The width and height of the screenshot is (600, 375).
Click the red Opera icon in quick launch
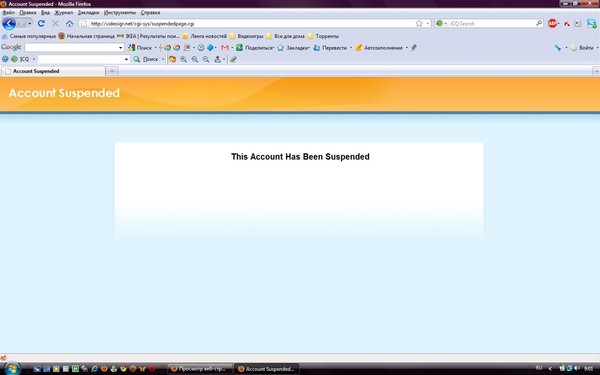(152, 369)
